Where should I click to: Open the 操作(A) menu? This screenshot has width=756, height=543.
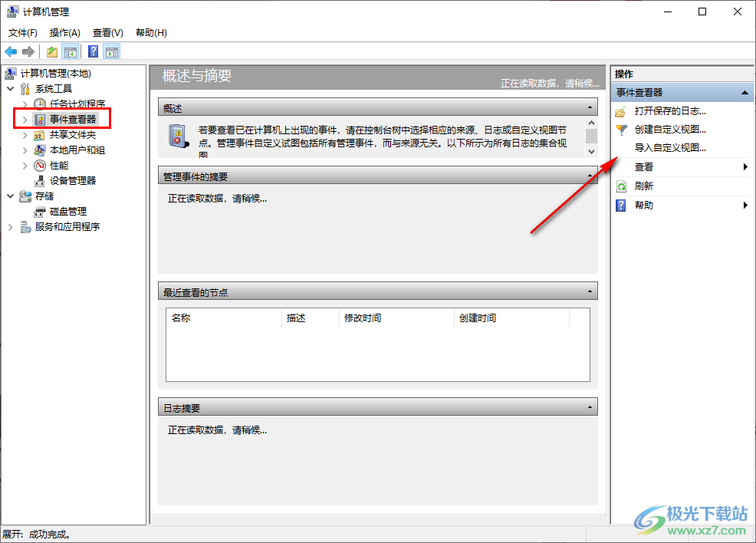coord(64,33)
